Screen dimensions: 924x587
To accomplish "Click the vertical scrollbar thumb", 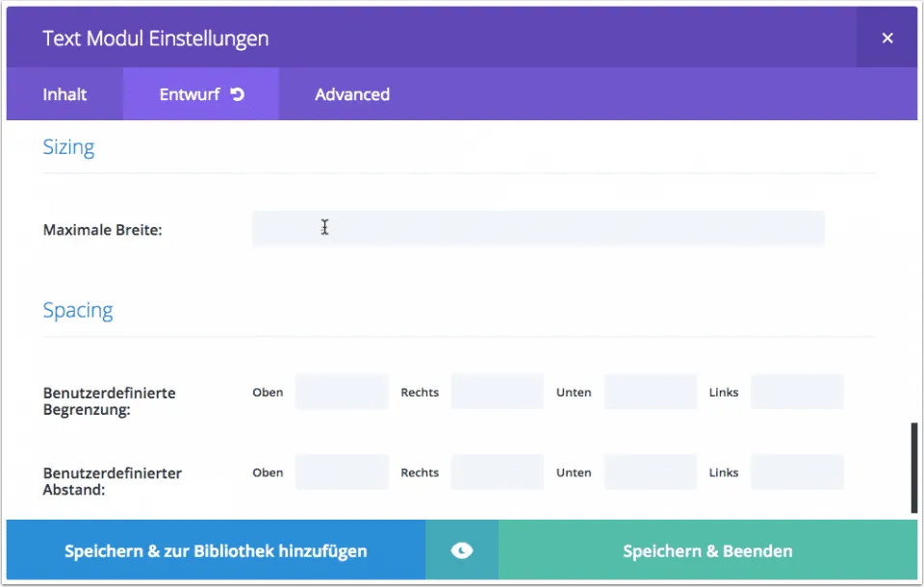I will 913,468.
